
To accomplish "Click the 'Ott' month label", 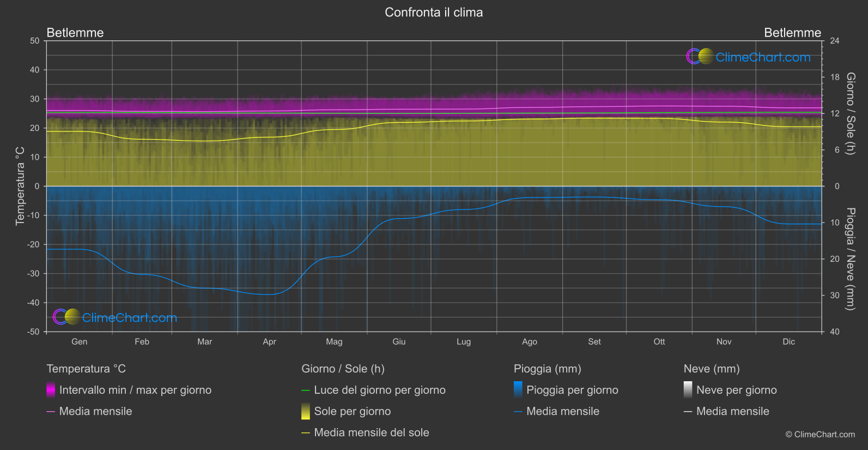I will coord(659,341).
